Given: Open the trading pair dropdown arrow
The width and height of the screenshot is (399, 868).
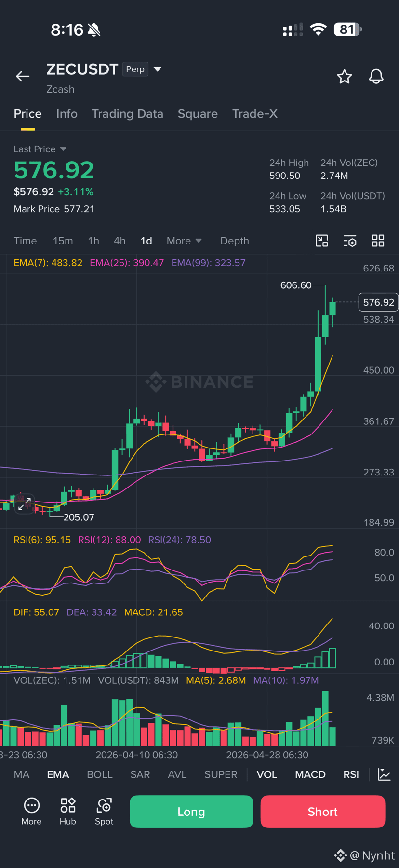Looking at the screenshot, I should [x=157, y=69].
